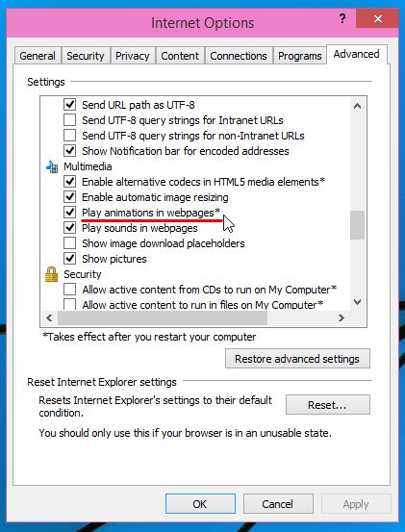Uncheck the Show pictures option
Screen dimensions: 405x532
70,259
